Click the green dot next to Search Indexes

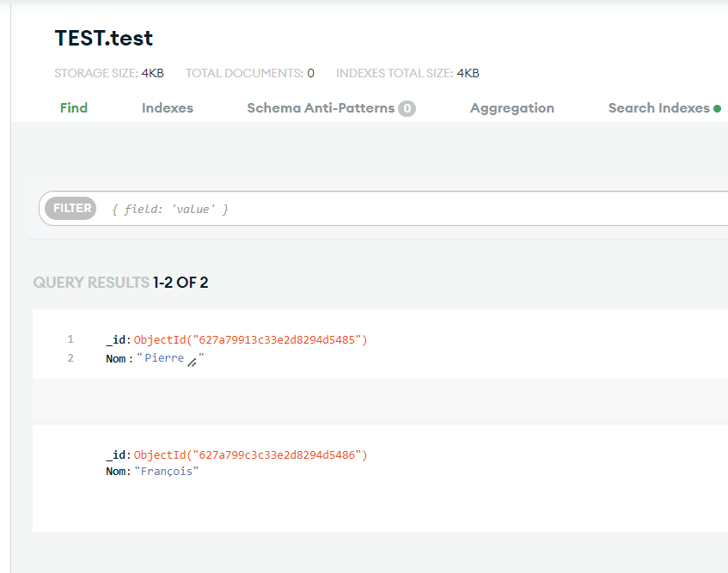(x=717, y=109)
